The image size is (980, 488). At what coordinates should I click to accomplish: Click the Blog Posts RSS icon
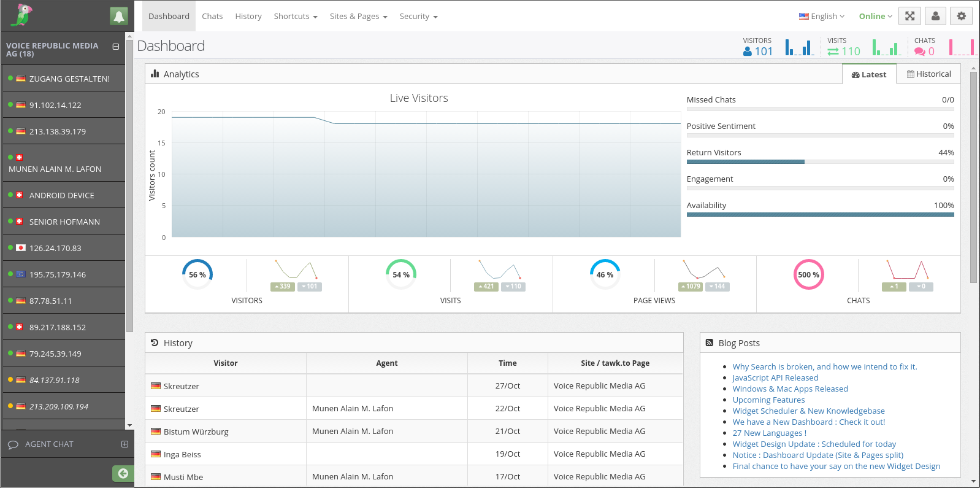pyautogui.click(x=710, y=343)
